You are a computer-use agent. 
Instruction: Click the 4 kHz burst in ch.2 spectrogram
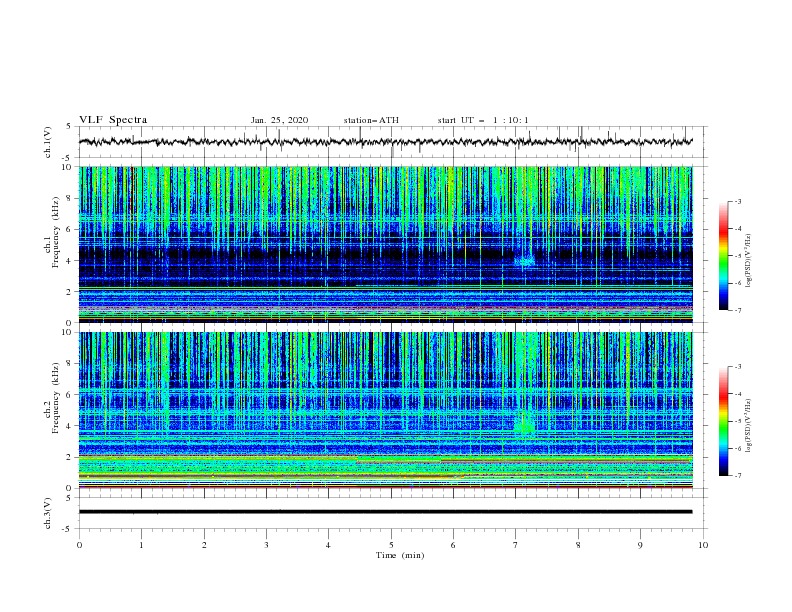pyautogui.click(x=525, y=423)
